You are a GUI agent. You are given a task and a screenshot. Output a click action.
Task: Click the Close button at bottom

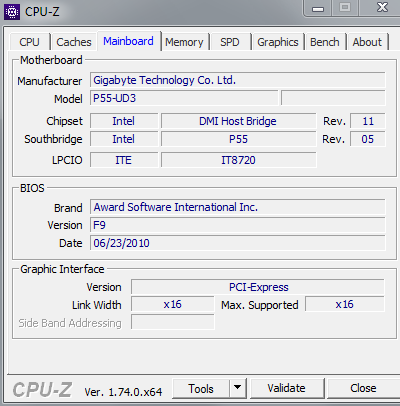pyautogui.click(x=363, y=388)
